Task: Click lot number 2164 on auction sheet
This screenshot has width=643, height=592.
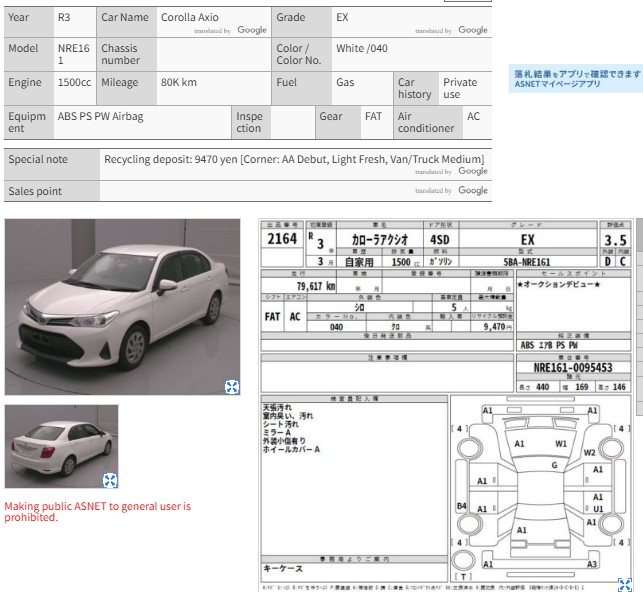Action: pyautogui.click(x=282, y=239)
